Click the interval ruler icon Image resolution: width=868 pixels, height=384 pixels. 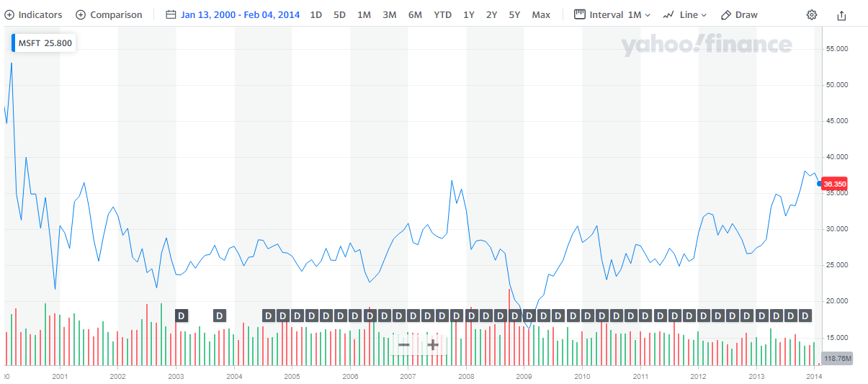tap(580, 14)
